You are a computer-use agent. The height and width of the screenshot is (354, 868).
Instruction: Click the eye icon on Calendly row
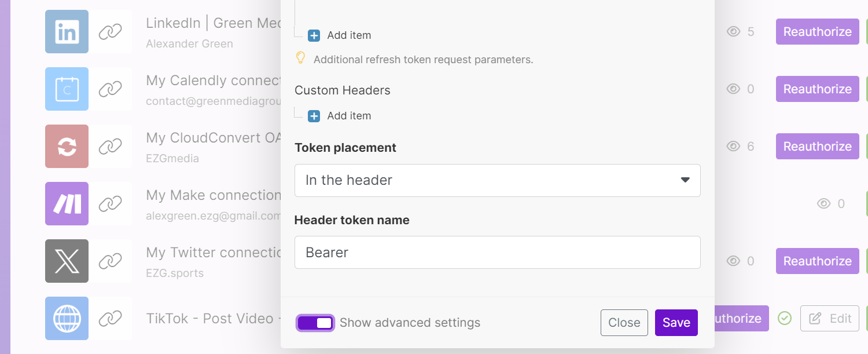[x=734, y=89]
